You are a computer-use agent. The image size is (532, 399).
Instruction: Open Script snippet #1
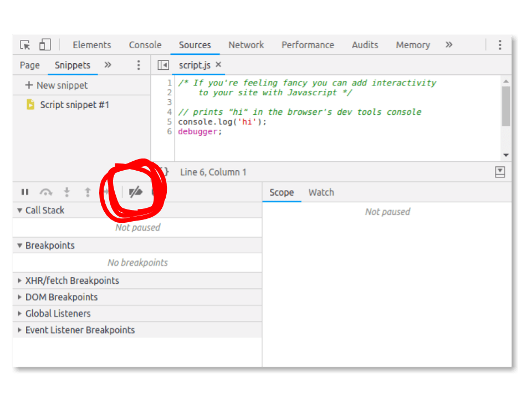(75, 105)
